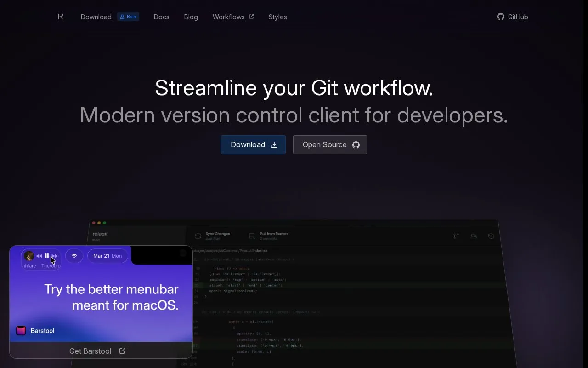Open the Blog from the navigation
Image resolution: width=588 pixels, height=368 pixels.
pos(191,17)
